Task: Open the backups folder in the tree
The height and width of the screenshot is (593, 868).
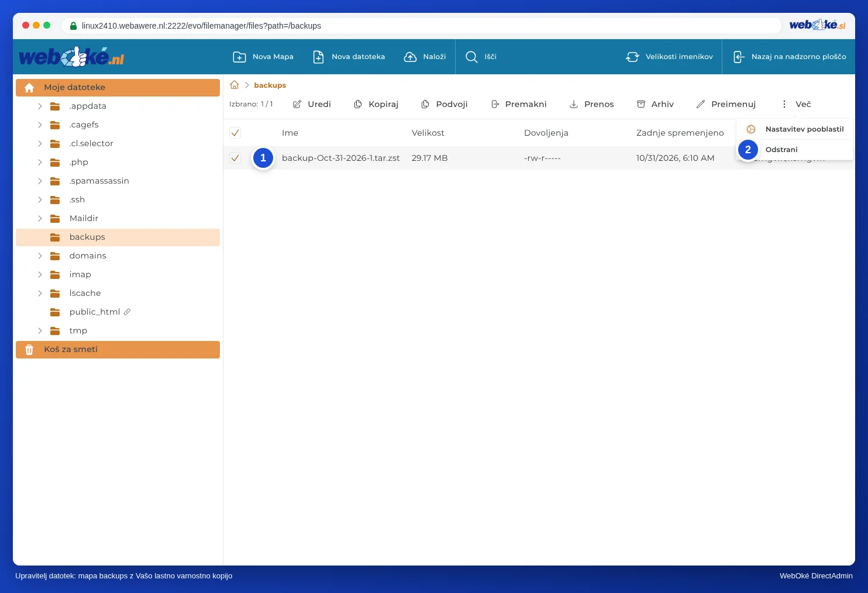Action: click(118, 237)
